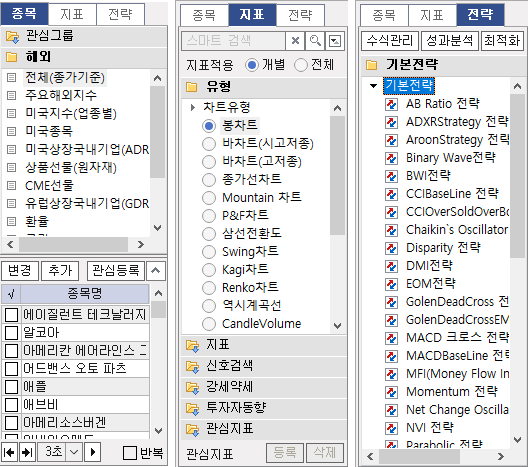
Task: Click the 성과분석 button
Action: pyautogui.click(x=450, y=41)
